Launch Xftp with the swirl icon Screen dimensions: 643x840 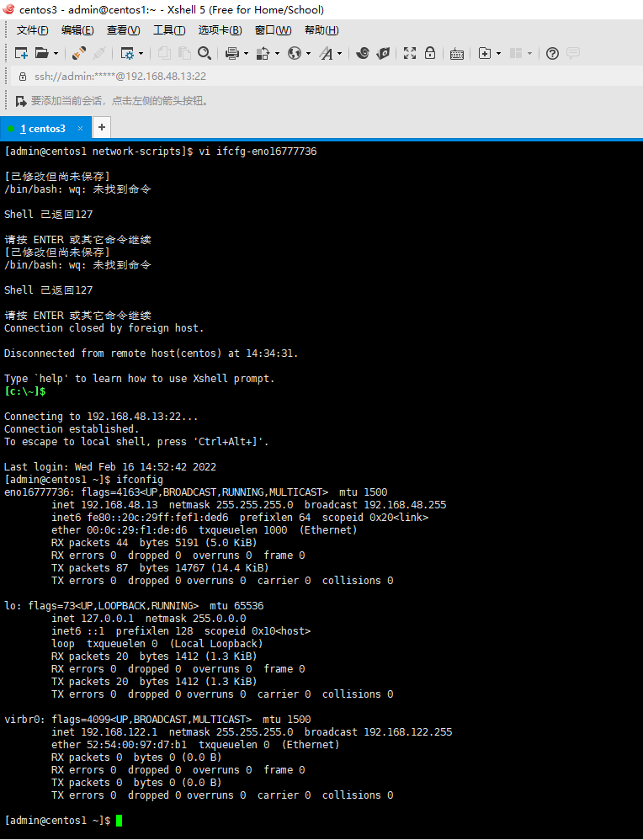tap(363, 53)
